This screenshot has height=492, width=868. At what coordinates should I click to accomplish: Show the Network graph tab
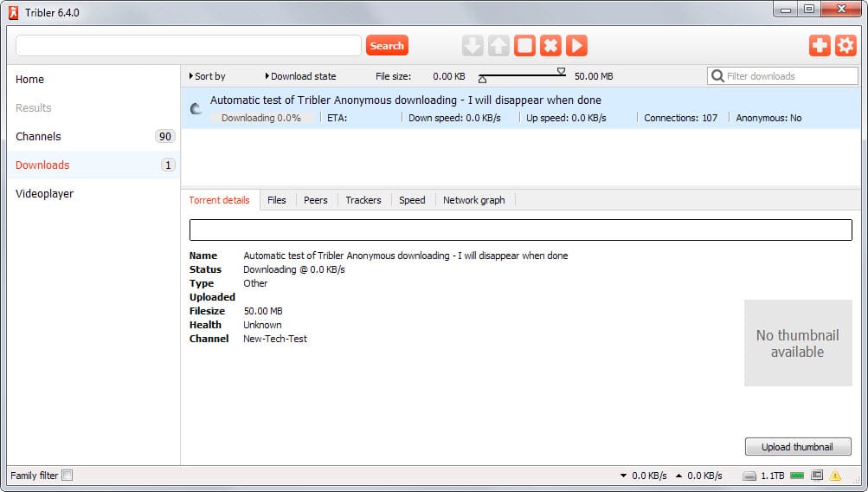point(474,200)
